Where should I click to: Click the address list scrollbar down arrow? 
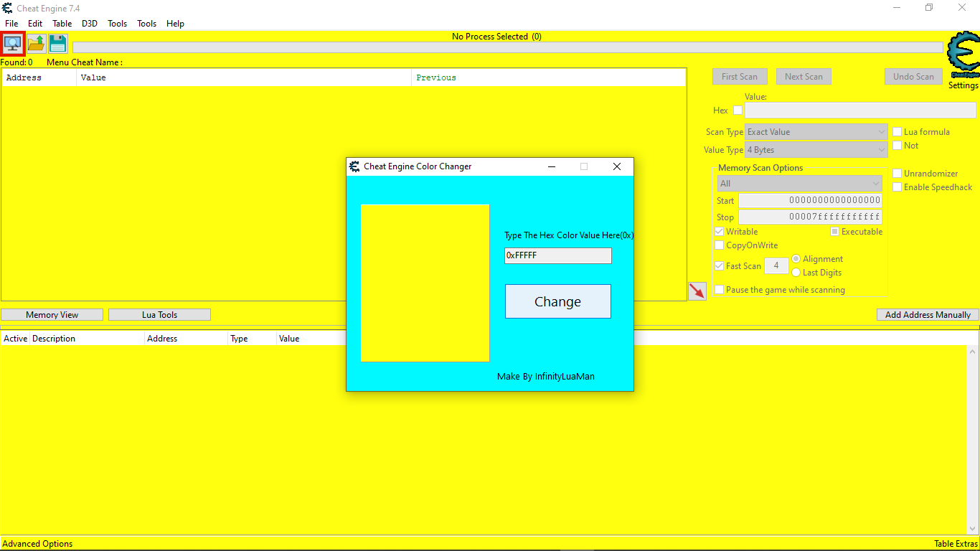click(974, 529)
